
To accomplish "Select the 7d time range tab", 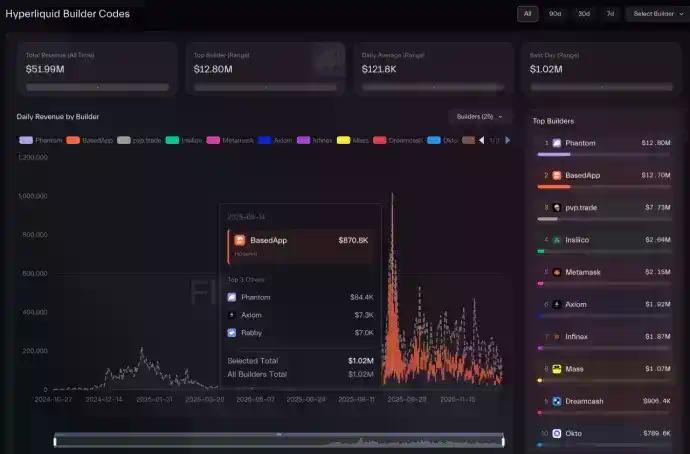I will (610, 14).
